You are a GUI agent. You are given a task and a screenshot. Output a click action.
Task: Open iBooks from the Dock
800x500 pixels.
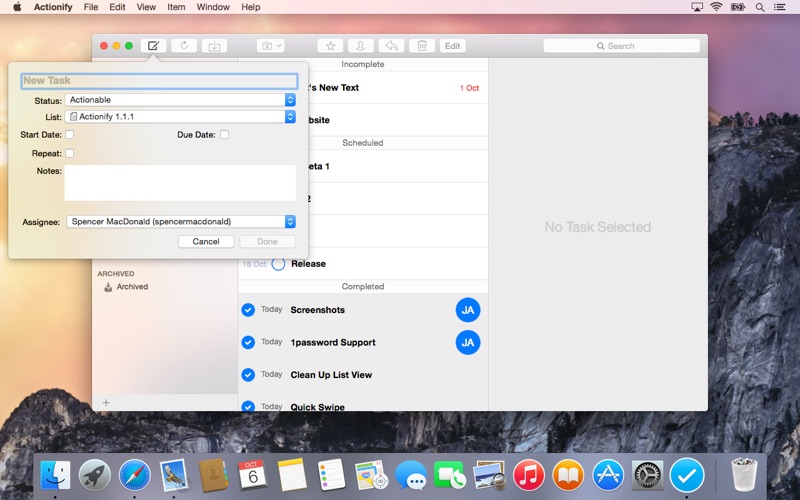pos(568,476)
